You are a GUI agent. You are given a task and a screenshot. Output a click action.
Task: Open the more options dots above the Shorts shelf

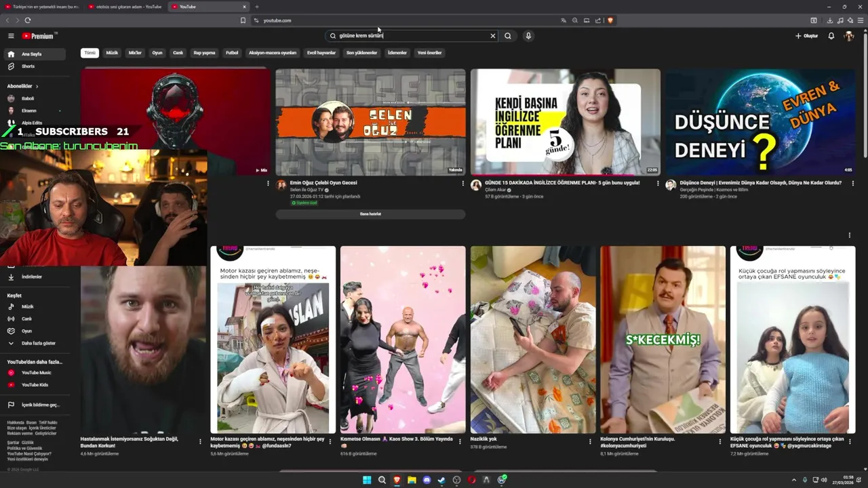[850, 235]
